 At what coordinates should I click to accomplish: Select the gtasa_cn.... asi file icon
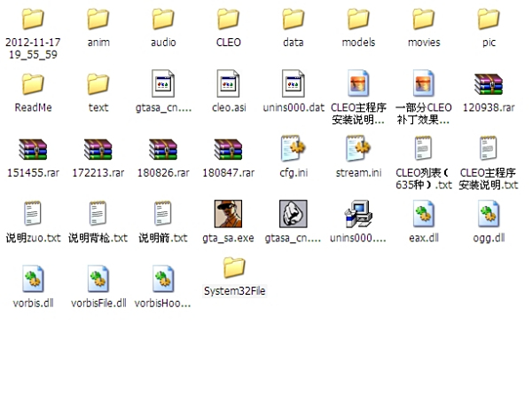point(163,83)
